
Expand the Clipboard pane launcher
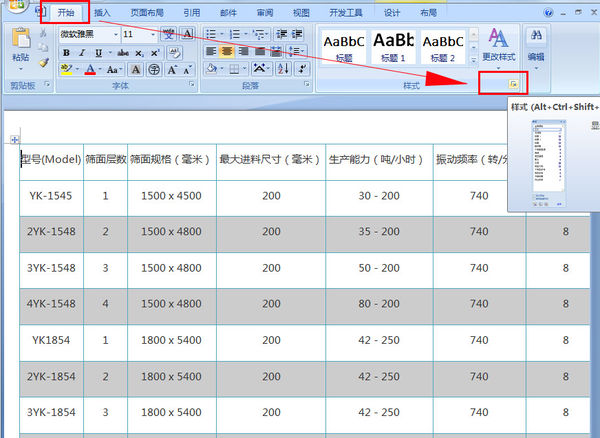tap(47, 84)
